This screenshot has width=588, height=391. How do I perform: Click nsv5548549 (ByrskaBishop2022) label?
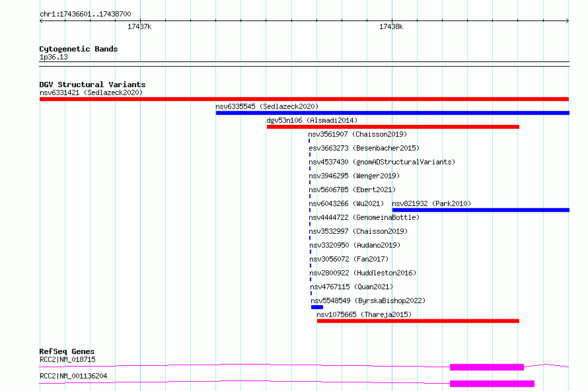pos(368,301)
